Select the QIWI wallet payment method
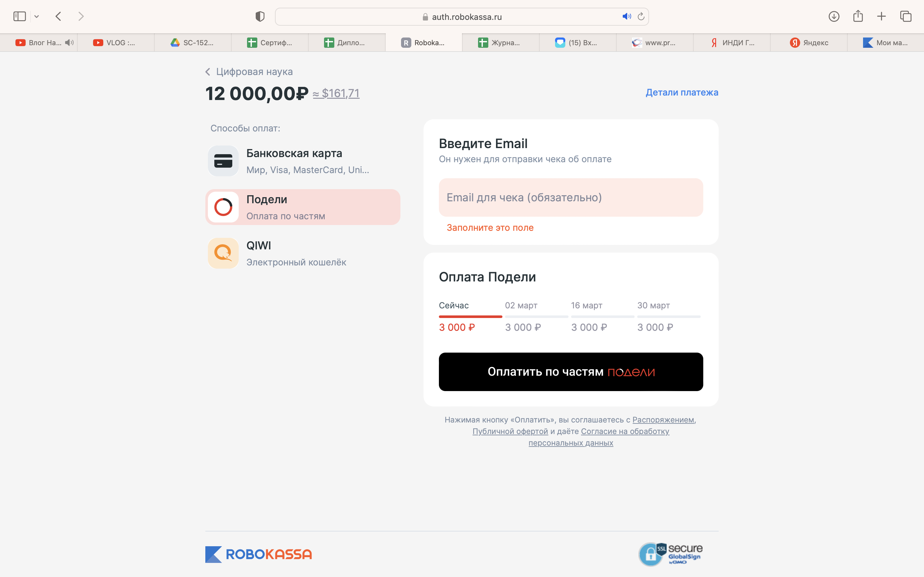Image resolution: width=924 pixels, height=577 pixels. click(303, 253)
